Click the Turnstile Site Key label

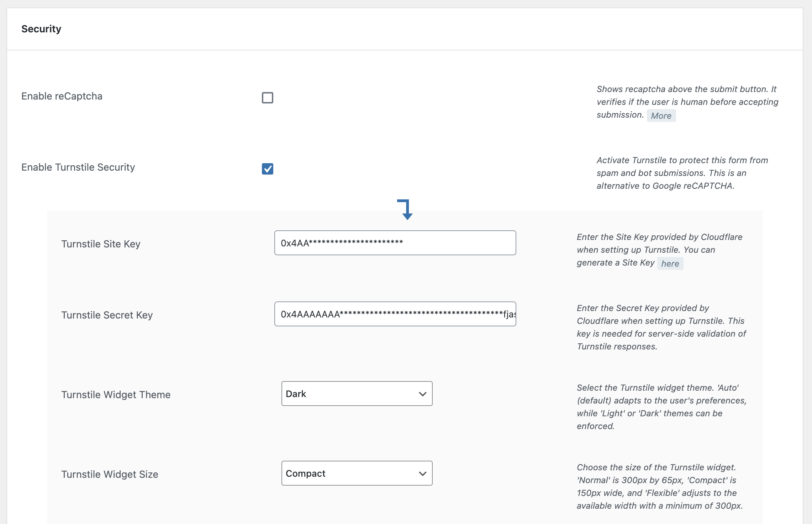pos(101,244)
